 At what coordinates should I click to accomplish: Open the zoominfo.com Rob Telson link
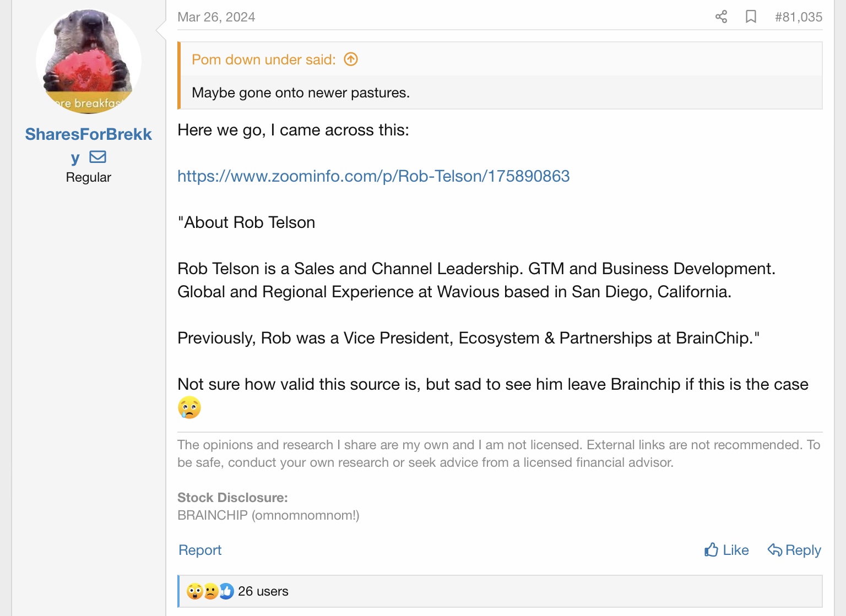373,176
